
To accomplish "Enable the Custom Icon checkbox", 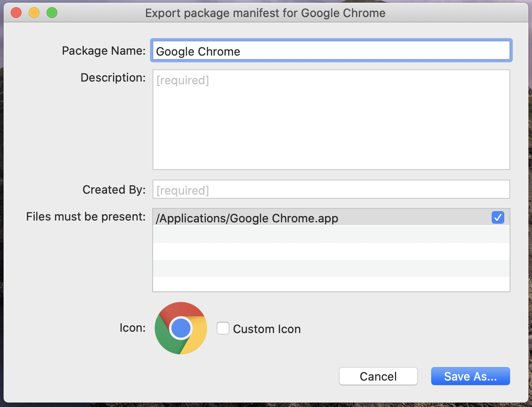I will tap(223, 329).
